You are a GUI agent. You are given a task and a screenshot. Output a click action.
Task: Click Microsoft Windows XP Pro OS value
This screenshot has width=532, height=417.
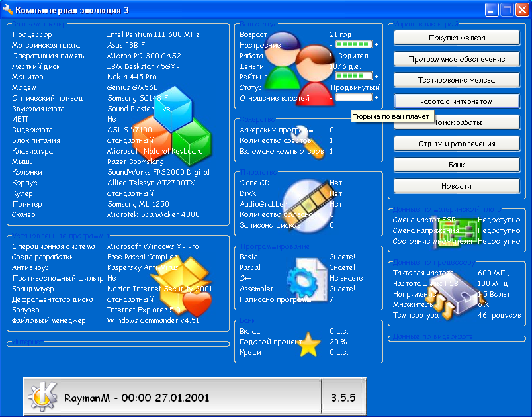(x=153, y=246)
